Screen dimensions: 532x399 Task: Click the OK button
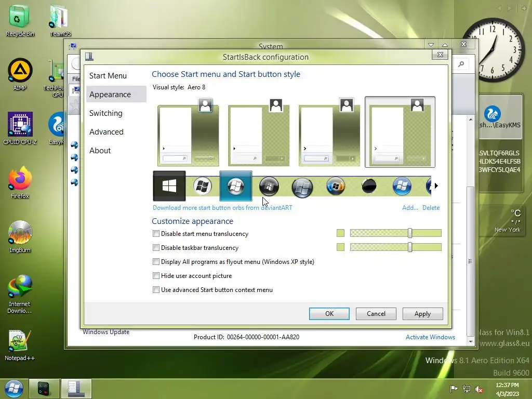(329, 313)
